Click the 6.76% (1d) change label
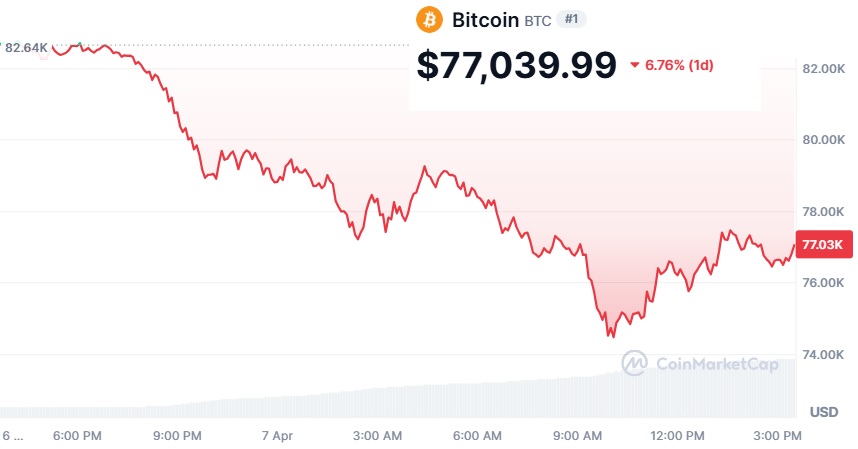The height and width of the screenshot is (449, 858). [679, 65]
